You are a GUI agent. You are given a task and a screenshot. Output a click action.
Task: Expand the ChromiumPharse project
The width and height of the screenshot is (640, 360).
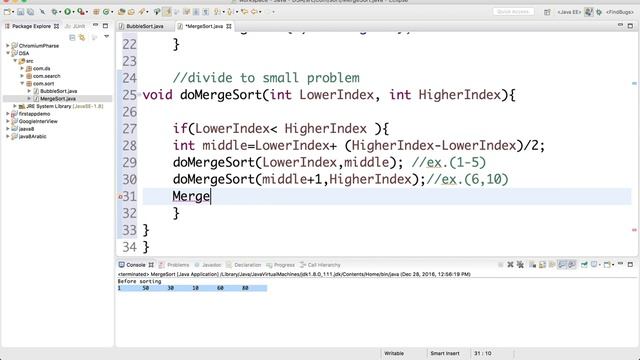[x=8, y=45]
